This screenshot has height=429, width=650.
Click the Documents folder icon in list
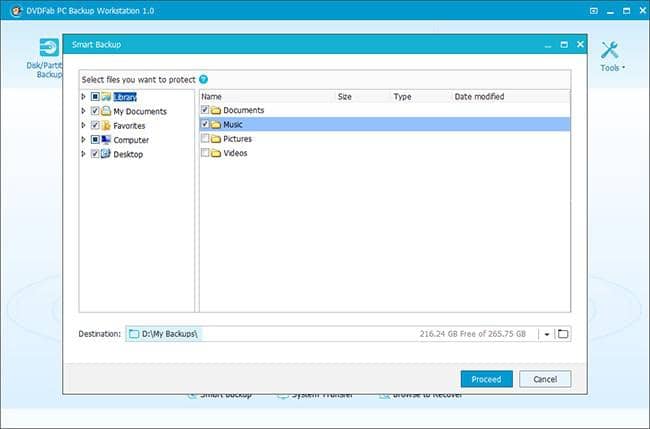point(216,110)
